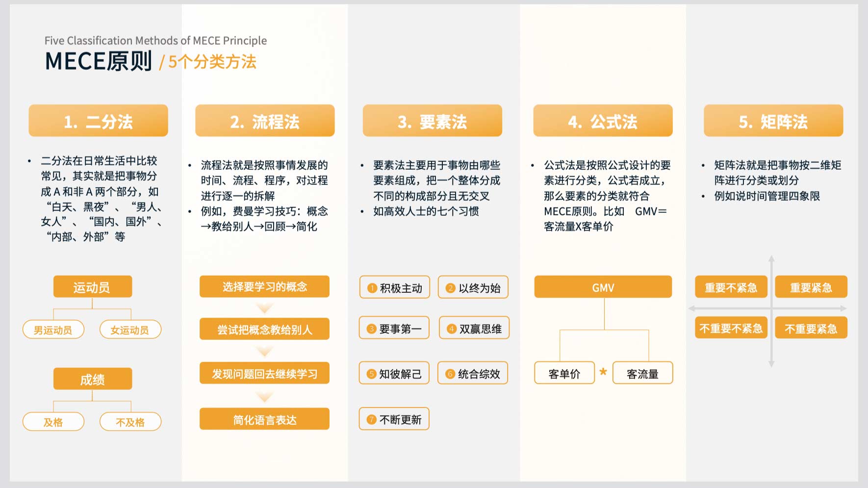Click the down arrow below 选择要学习的概念

tap(264, 308)
